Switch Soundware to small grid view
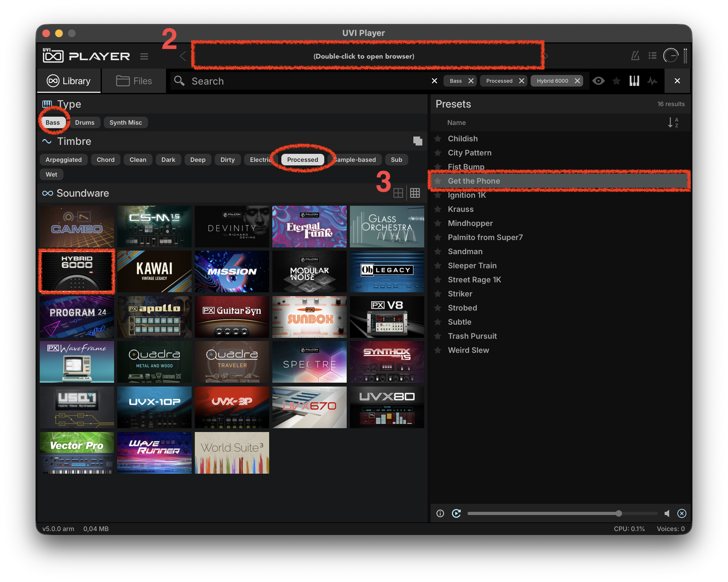 (415, 193)
